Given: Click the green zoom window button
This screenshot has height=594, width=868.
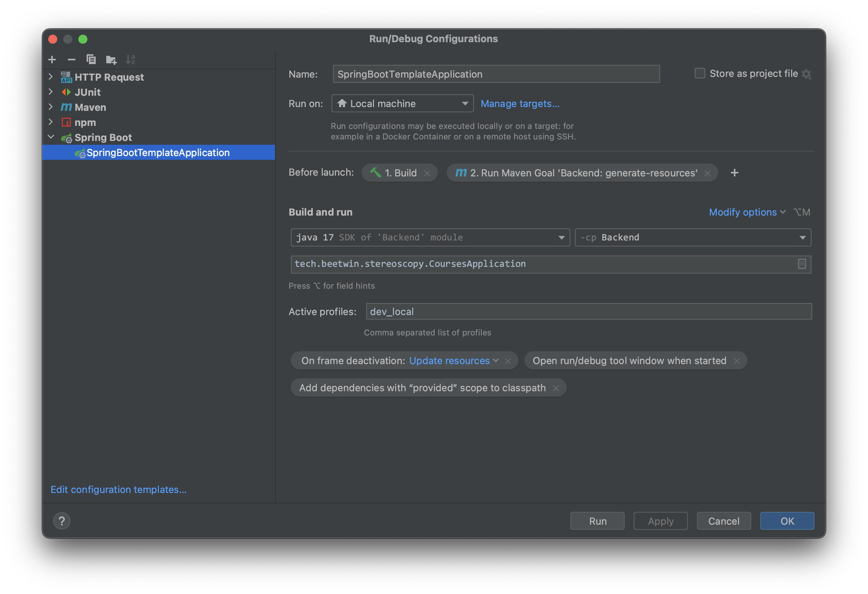Looking at the screenshot, I should click(x=83, y=39).
